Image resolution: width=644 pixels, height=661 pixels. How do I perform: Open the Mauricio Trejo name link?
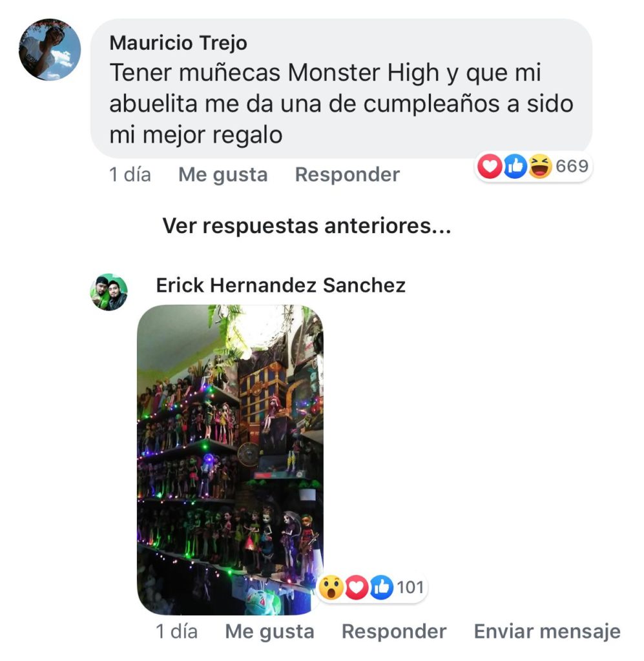[178, 43]
